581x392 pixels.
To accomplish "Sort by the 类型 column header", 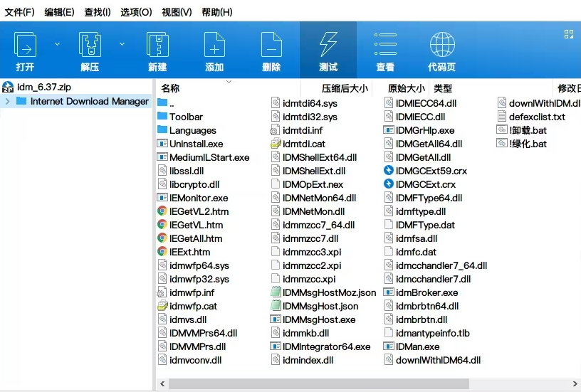I will click(443, 88).
